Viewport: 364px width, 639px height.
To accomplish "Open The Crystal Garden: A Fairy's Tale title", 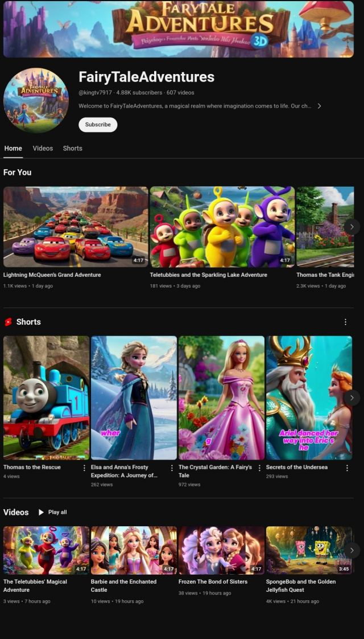I will [x=216, y=471].
